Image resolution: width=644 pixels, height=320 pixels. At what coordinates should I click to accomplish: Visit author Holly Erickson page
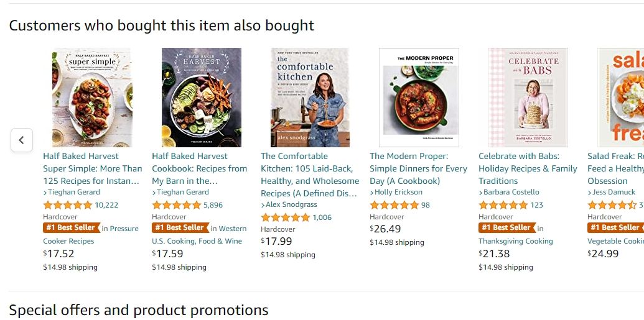tap(398, 192)
